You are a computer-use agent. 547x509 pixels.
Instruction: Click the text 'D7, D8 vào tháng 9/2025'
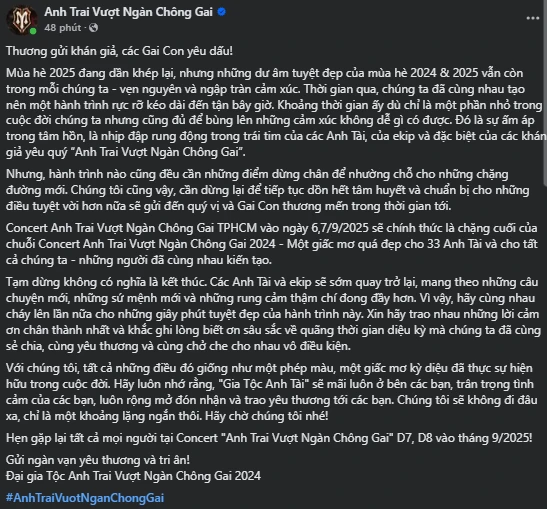tap(465, 438)
